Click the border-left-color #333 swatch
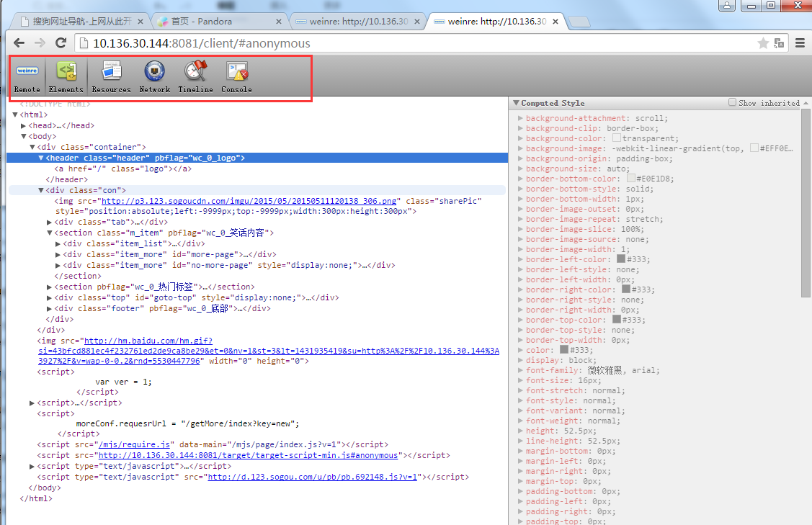Viewport: 812px width, 525px height. point(621,259)
